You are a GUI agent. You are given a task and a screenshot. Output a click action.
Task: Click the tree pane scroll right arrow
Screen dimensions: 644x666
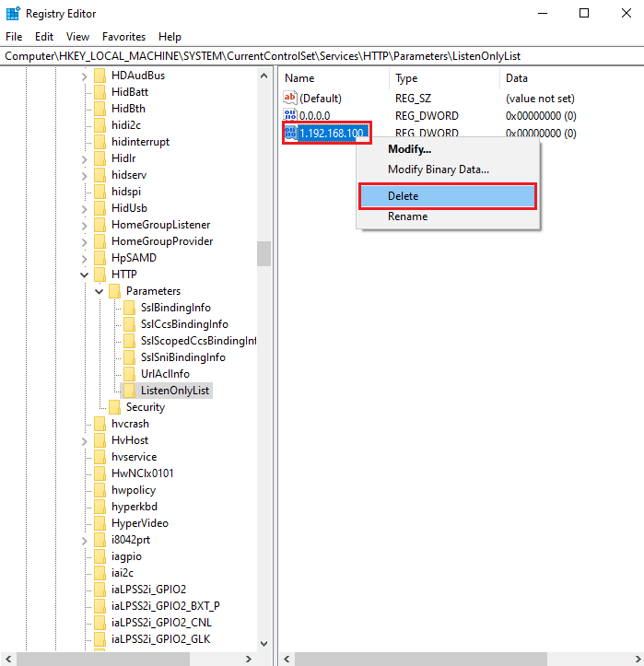coord(249,659)
